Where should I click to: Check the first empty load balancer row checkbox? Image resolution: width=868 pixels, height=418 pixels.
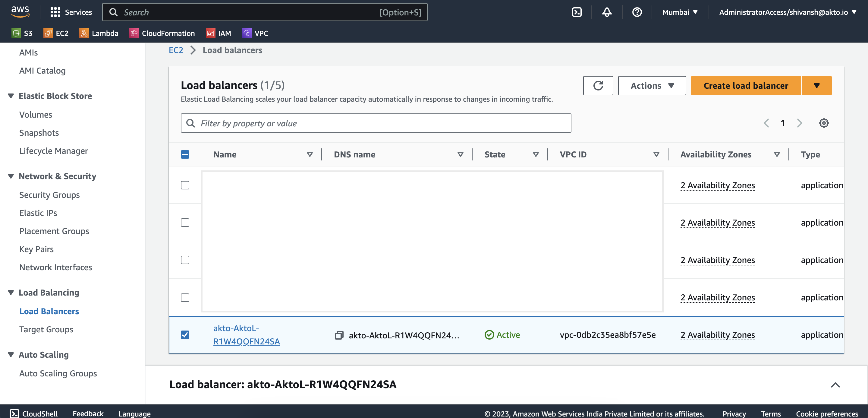[185, 185]
